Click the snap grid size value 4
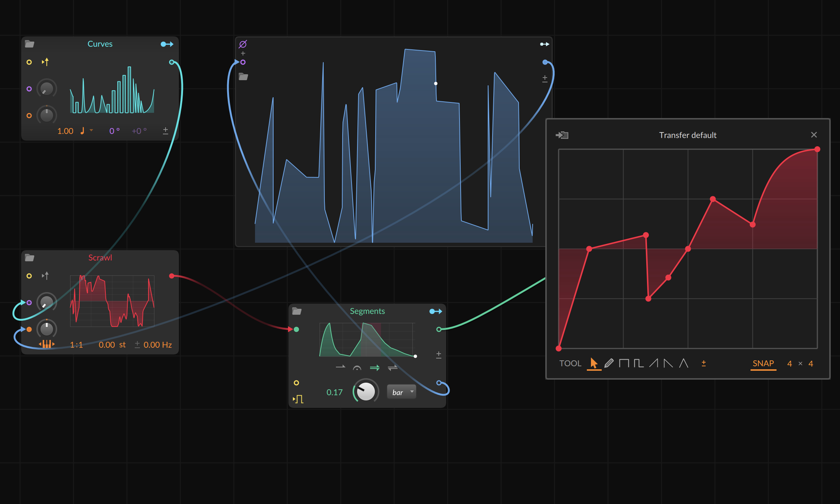840x504 pixels. pyautogui.click(x=790, y=364)
